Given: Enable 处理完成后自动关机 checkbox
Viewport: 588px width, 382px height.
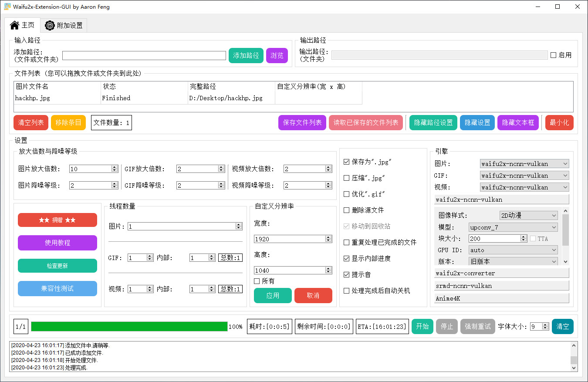Looking at the screenshot, I should [347, 291].
